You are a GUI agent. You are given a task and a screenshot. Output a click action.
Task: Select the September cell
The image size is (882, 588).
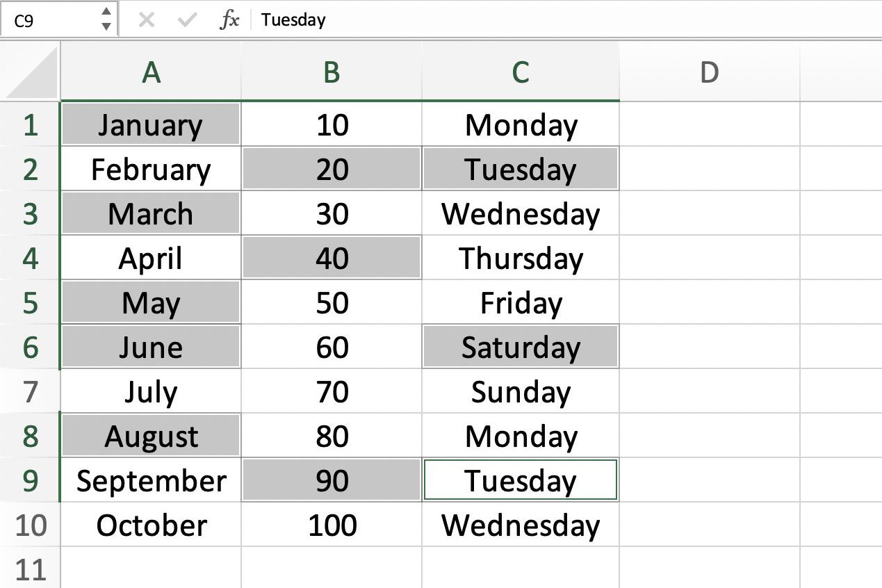pyautogui.click(x=151, y=480)
